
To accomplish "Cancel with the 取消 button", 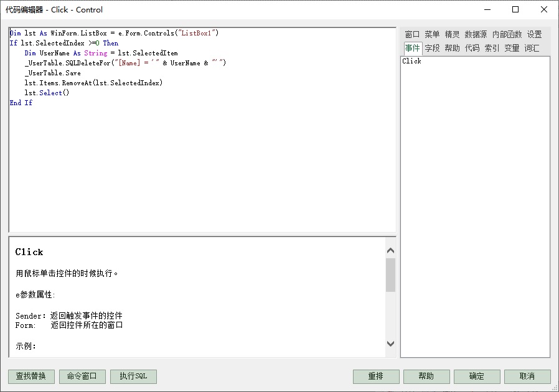I will point(527,376).
